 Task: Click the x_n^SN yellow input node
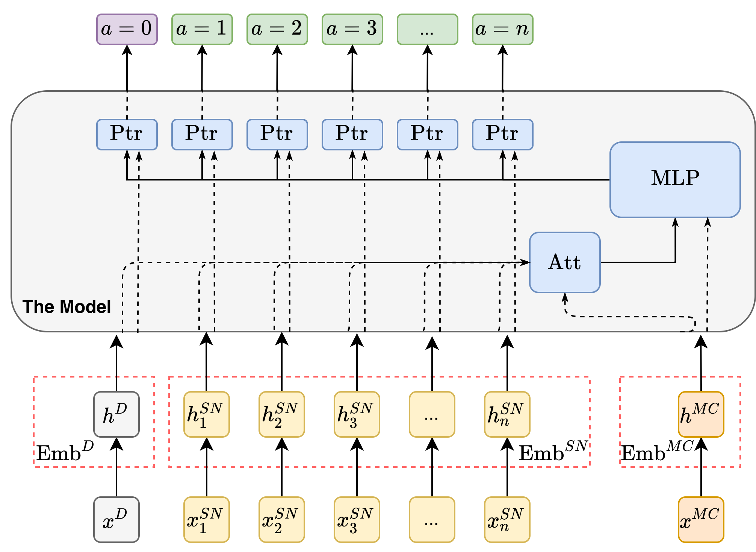pos(507,520)
